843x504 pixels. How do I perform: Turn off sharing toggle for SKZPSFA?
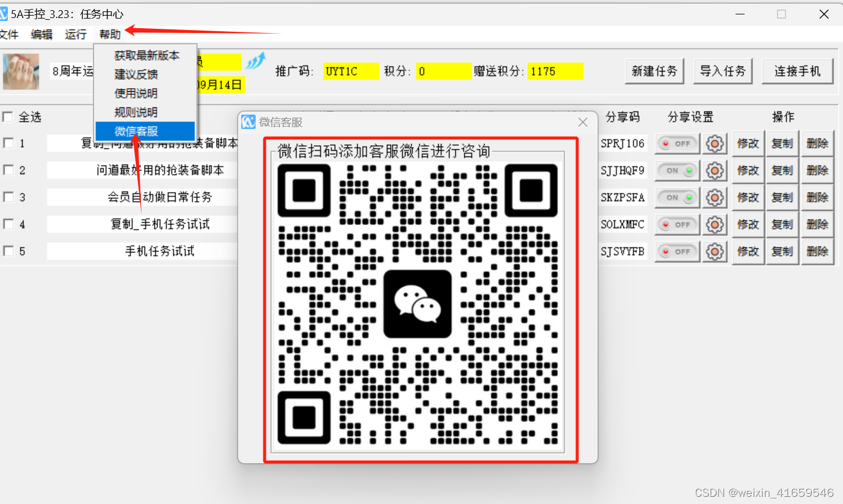coord(677,197)
